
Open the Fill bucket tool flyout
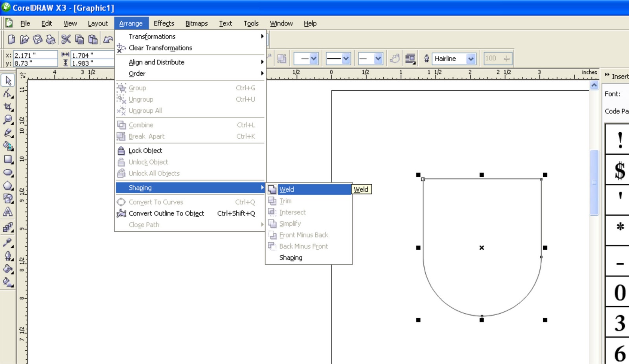click(8, 269)
